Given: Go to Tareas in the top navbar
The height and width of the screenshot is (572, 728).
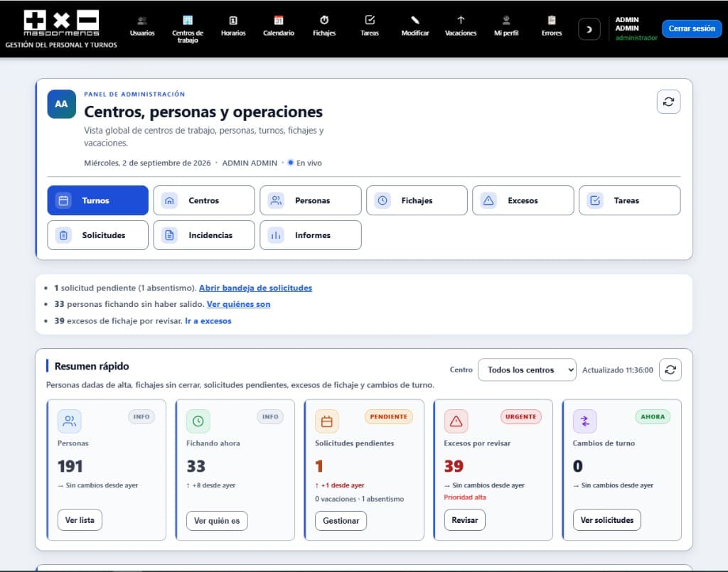Looking at the screenshot, I should 370,26.
